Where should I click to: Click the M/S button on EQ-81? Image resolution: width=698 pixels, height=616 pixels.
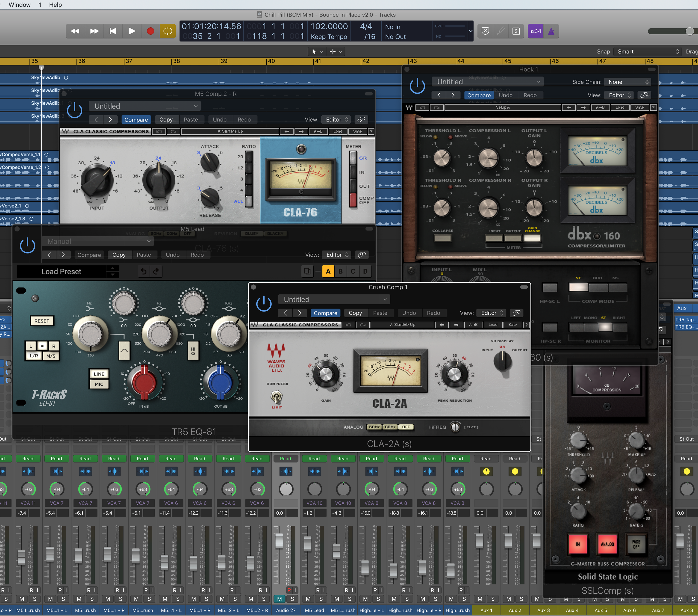click(51, 356)
